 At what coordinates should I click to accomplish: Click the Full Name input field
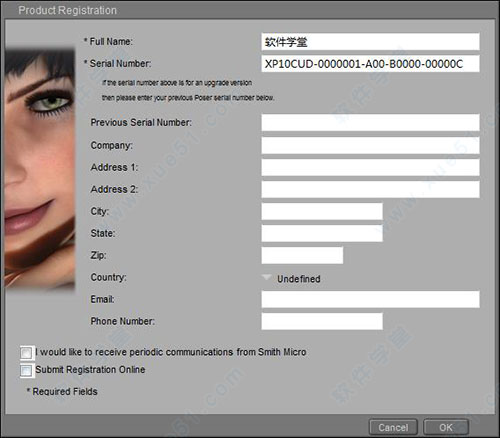(370, 42)
